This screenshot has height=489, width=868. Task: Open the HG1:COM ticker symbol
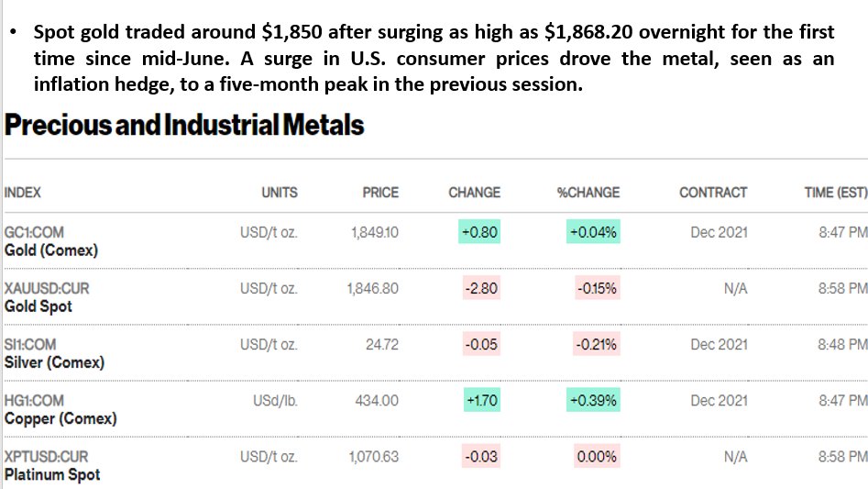point(34,400)
